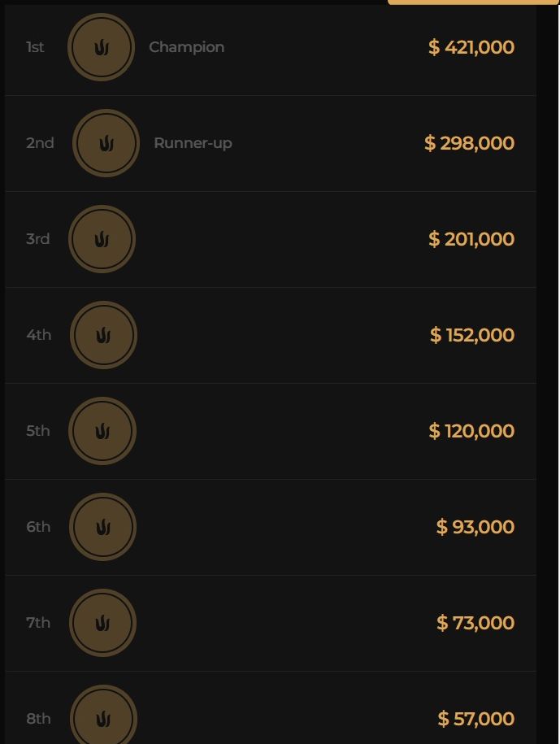Click the Champion label text
Image resolution: width=560 pixels, height=744 pixels.
pyautogui.click(x=187, y=47)
